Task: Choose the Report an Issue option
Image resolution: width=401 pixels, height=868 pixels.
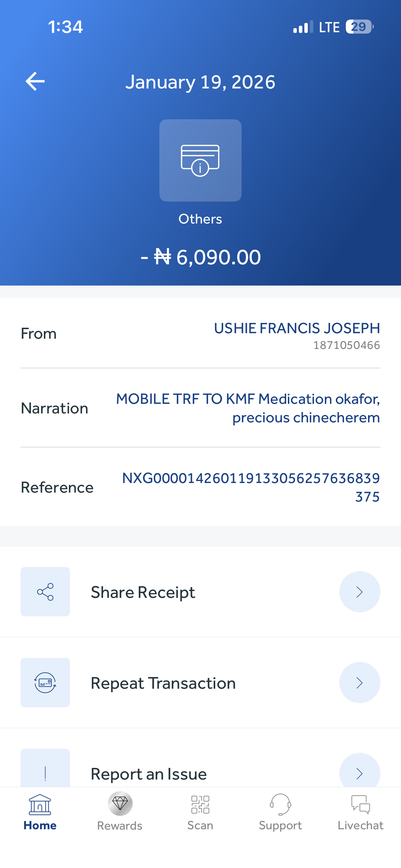Action: click(149, 774)
